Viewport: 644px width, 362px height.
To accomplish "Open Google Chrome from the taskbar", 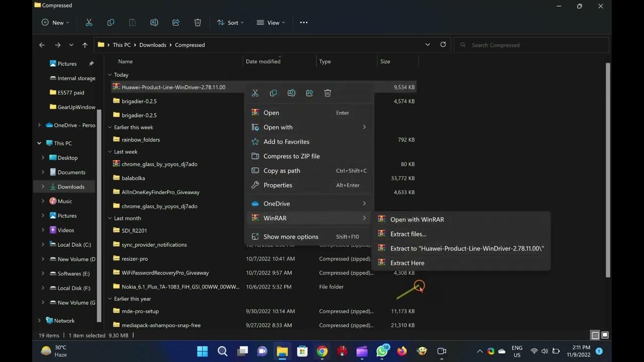I will (x=322, y=351).
